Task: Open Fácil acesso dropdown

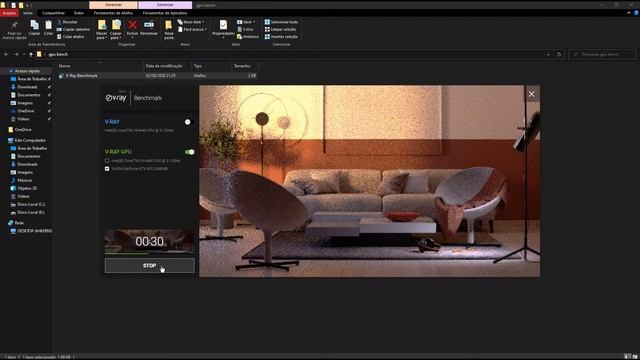Action: coord(192,29)
